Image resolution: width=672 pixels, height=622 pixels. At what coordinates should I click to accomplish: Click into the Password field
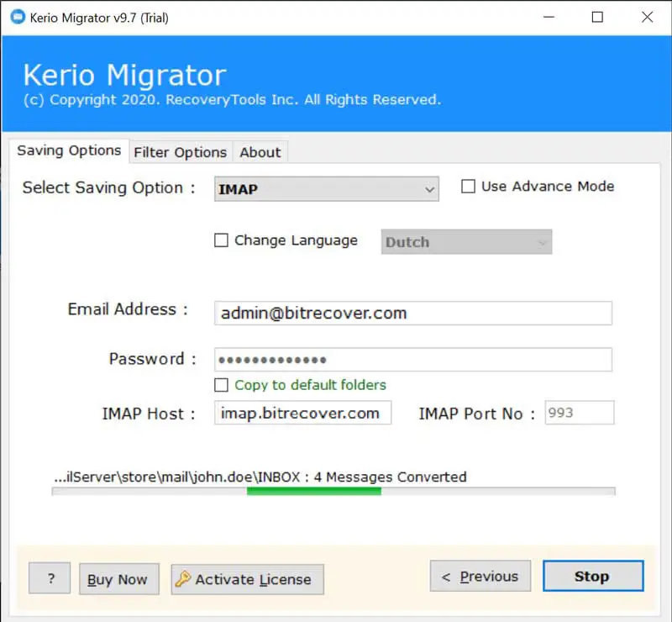(413, 360)
